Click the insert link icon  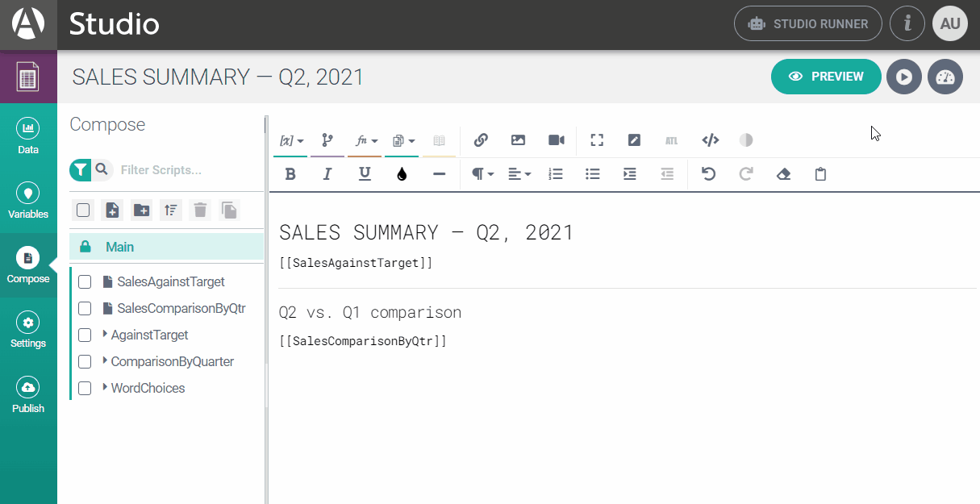[x=481, y=140]
